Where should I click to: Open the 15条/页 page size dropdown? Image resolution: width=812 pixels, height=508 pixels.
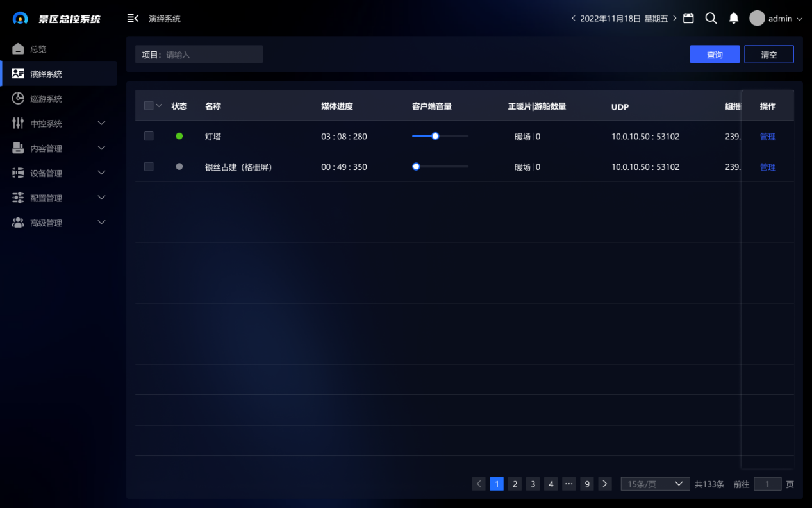pyautogui.click(x=654, y=484)
